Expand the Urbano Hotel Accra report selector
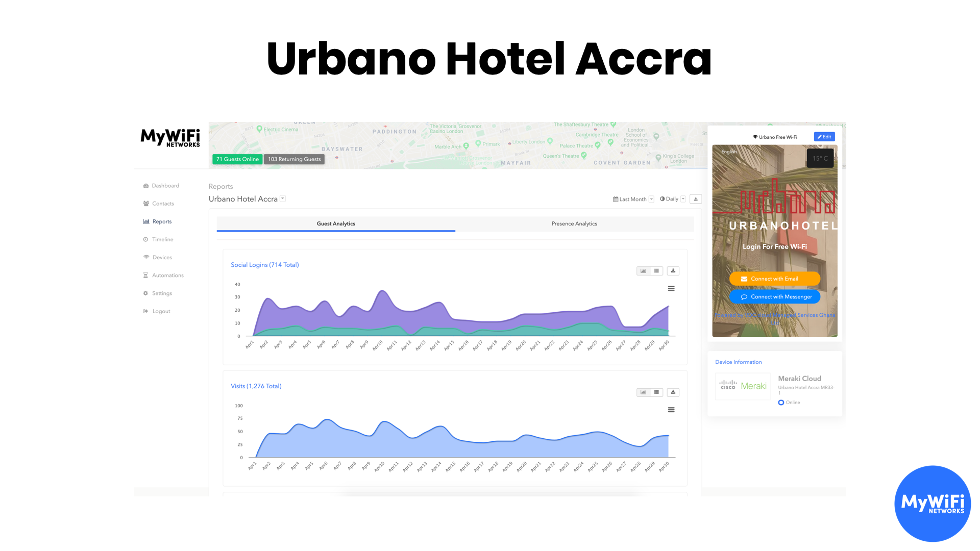The width and height of the screenshot is (980, 551). (284, 198)
